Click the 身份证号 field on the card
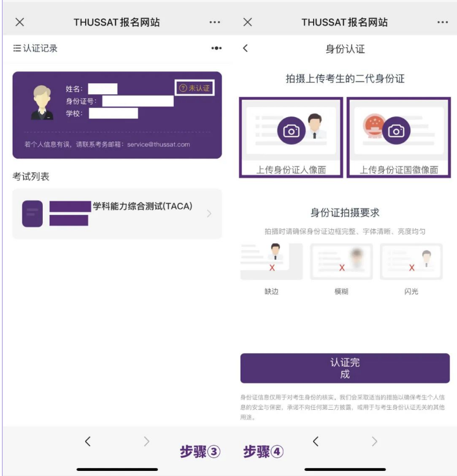Viewport: 457px width, 476px height. 138,101
